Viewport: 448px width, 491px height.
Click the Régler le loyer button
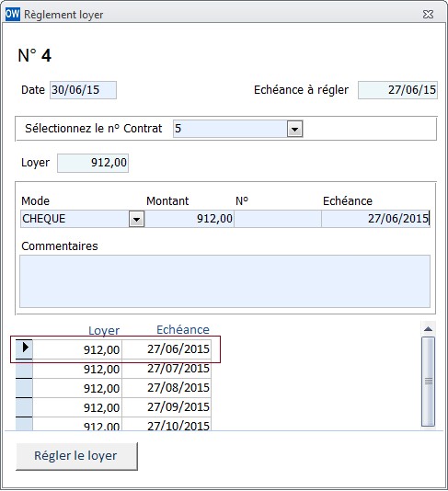tap(76, 456)
